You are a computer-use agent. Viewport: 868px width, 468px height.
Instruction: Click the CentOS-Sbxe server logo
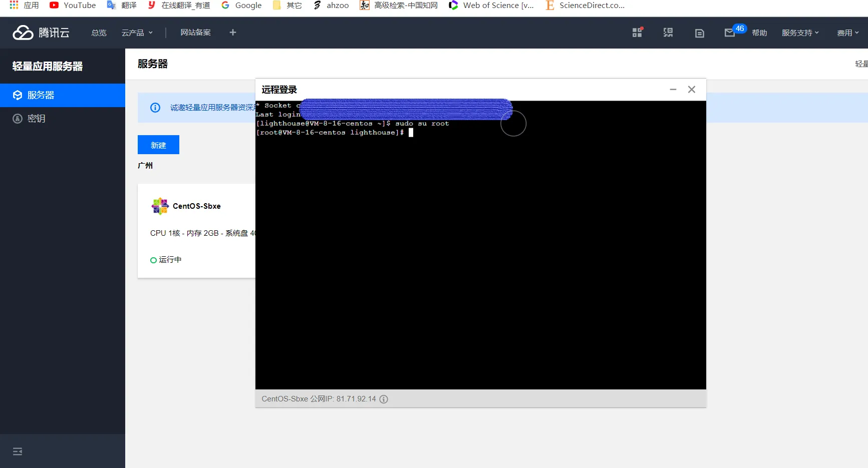click(160, 206)
